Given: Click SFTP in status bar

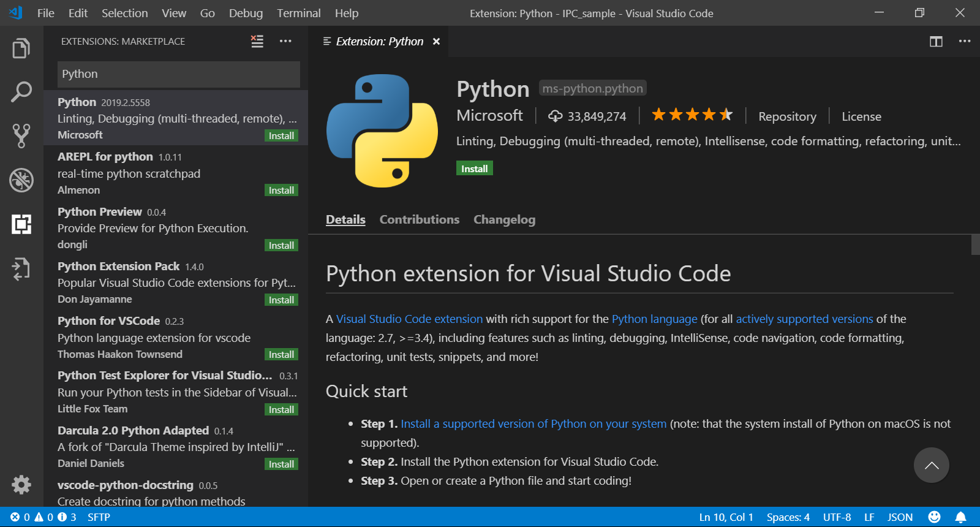Looking at the screenshot, I should coord(99,517).
